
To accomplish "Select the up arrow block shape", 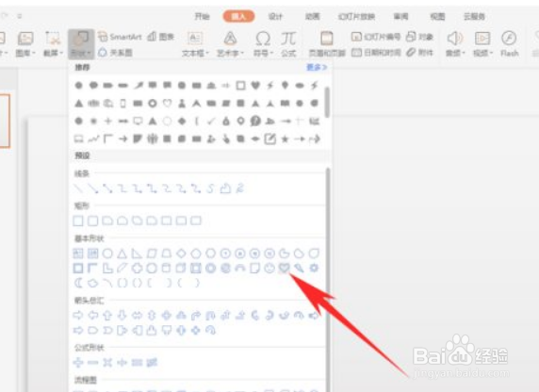I will tap(107, 315).
